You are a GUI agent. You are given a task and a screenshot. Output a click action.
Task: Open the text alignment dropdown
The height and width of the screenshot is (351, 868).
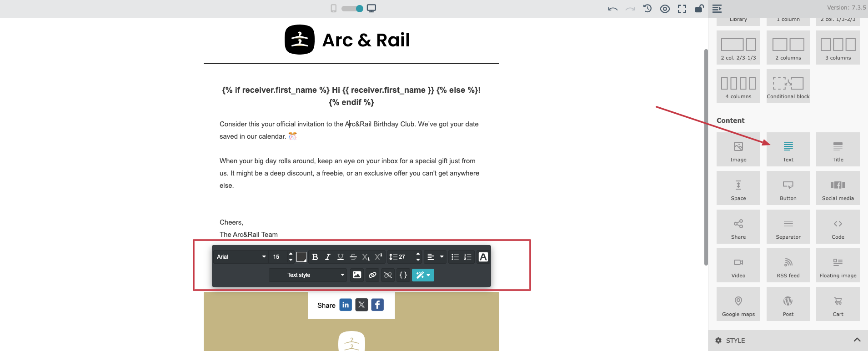[x=435, y=257]
